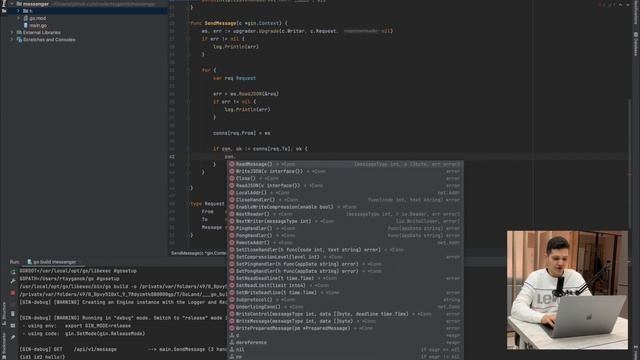Click GET /api/v1/message console line
This screenshot has width=640, height=360.
pyautogui.click(x=123, y=349)
